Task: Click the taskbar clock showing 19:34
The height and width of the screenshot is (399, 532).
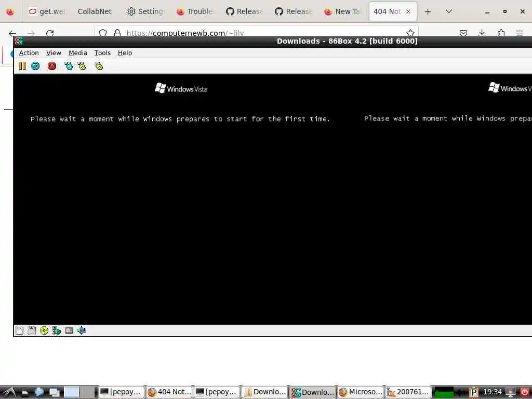Action: (492, 392)
